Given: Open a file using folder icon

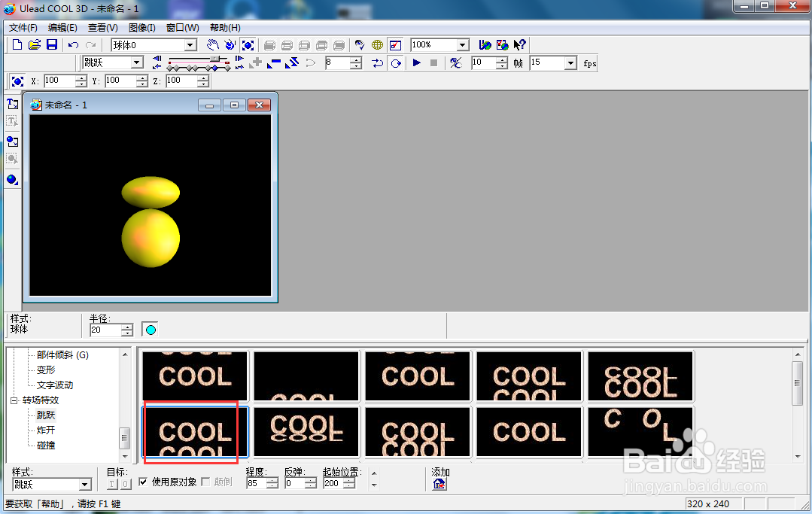Looking at the screenshot, I should [34, 45].
